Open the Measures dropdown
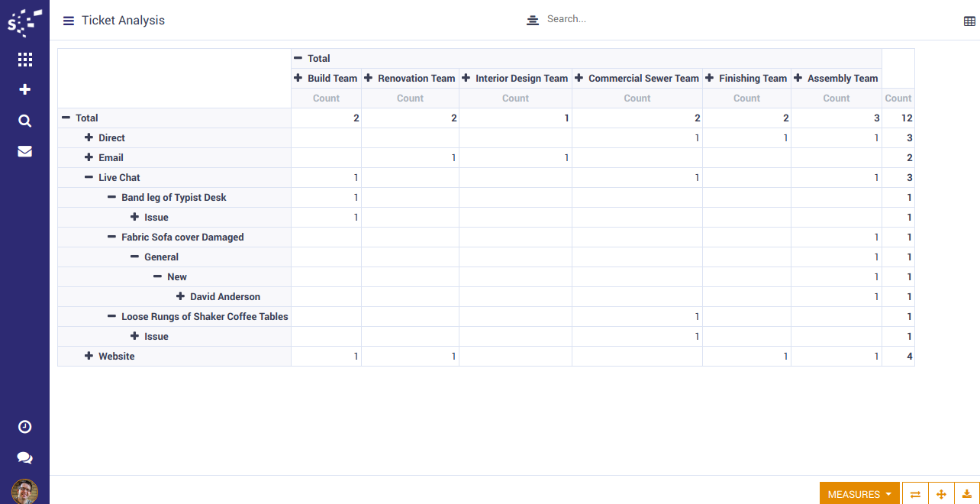The width and height of the screenshot is (980, 504). pyautogui.click(x=859, y=494)
